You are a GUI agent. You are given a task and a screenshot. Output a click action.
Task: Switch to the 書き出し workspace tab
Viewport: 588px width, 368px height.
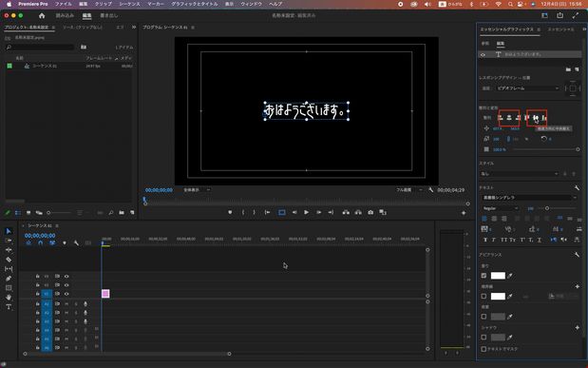108,15
